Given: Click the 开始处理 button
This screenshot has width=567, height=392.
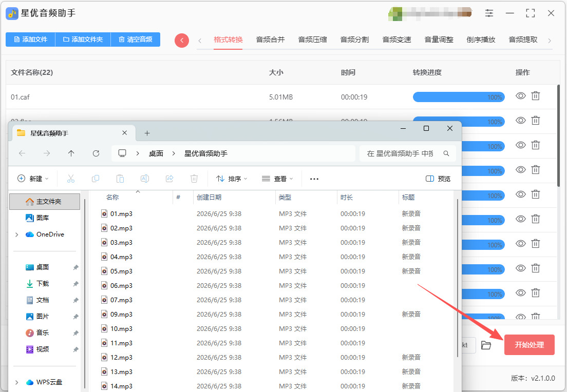Looking at the screenshot, I should [530, 345].
